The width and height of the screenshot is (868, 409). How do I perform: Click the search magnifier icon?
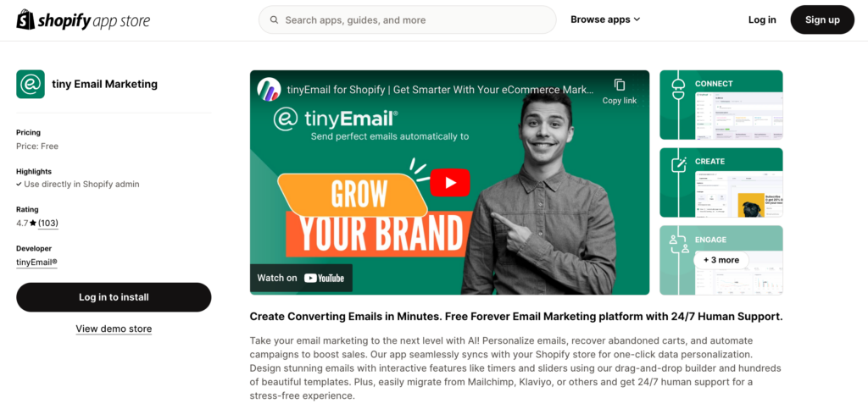point(274,19)
